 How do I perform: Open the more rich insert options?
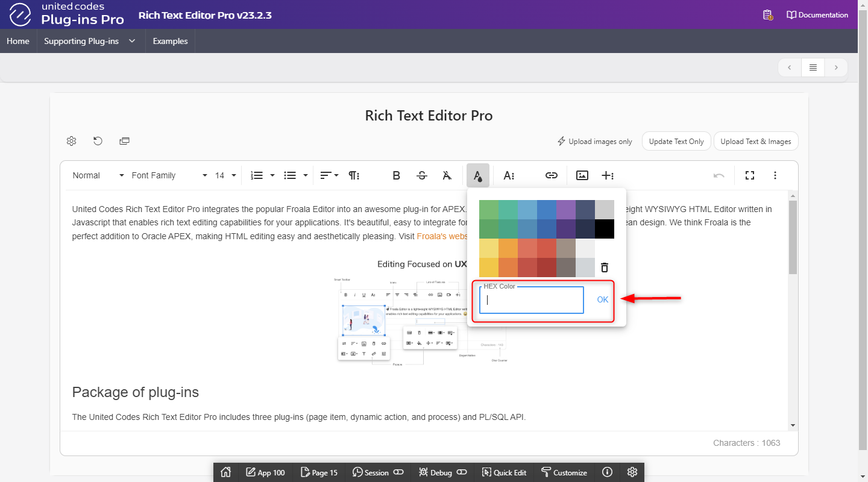click(x=608, y=175)
